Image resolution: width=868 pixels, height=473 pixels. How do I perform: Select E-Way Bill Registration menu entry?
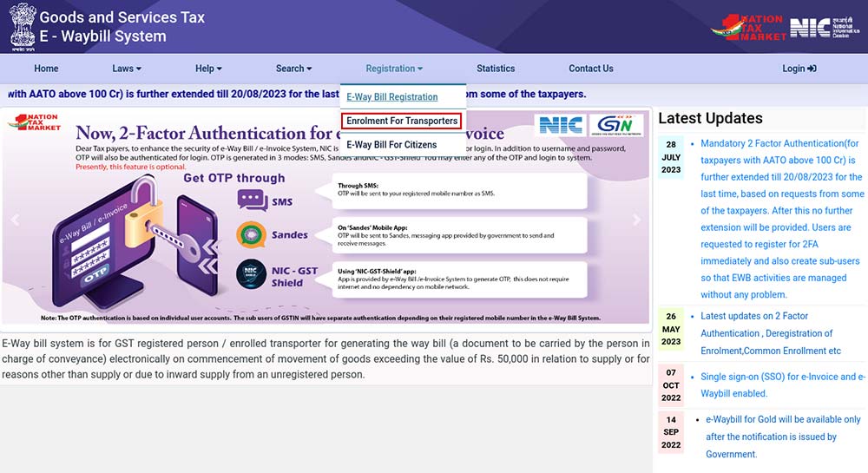[x=391, y=97]
